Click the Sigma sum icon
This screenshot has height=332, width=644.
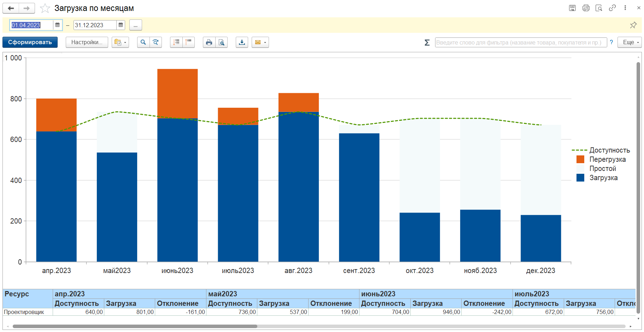(x=427, y=43)
